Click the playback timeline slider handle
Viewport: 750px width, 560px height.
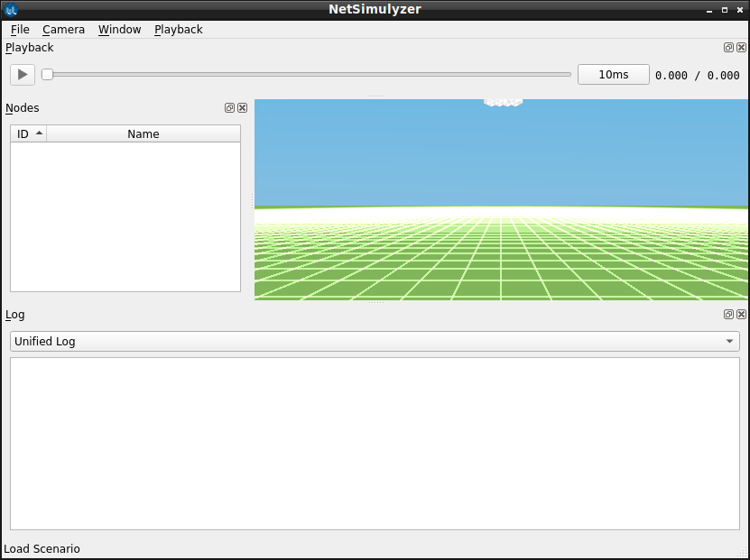(47, 75)
